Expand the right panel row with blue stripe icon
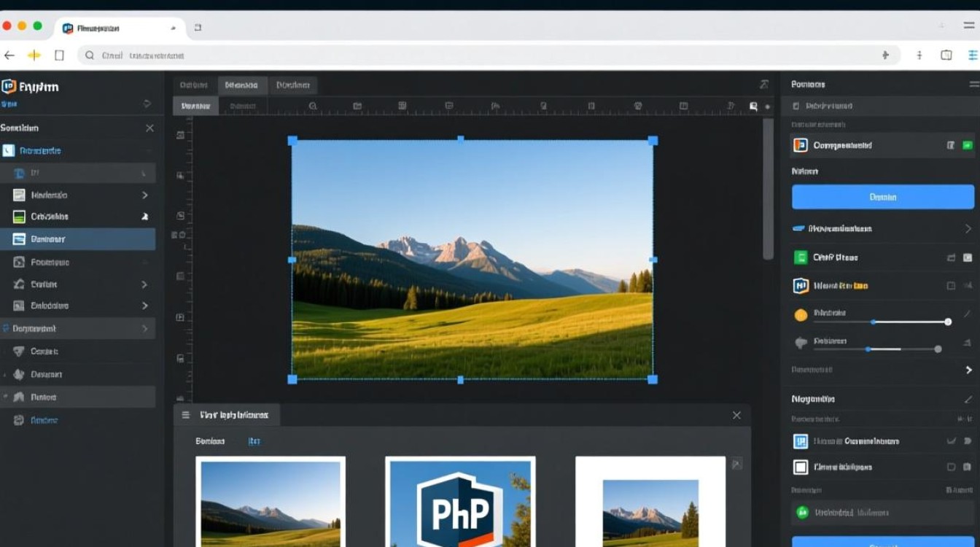The image size is (980, 547). pyautogui.click(x=968, y=229)
